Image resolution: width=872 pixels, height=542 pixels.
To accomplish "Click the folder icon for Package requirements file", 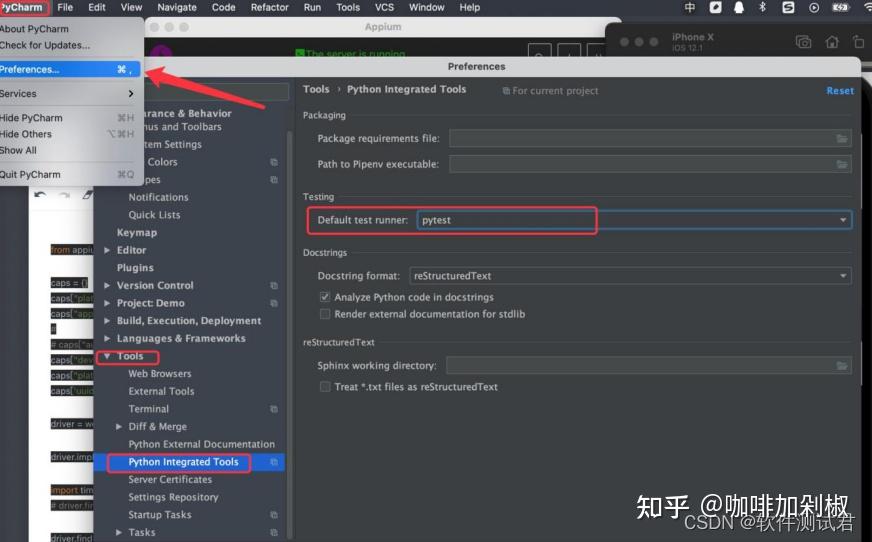I will 842,138.
